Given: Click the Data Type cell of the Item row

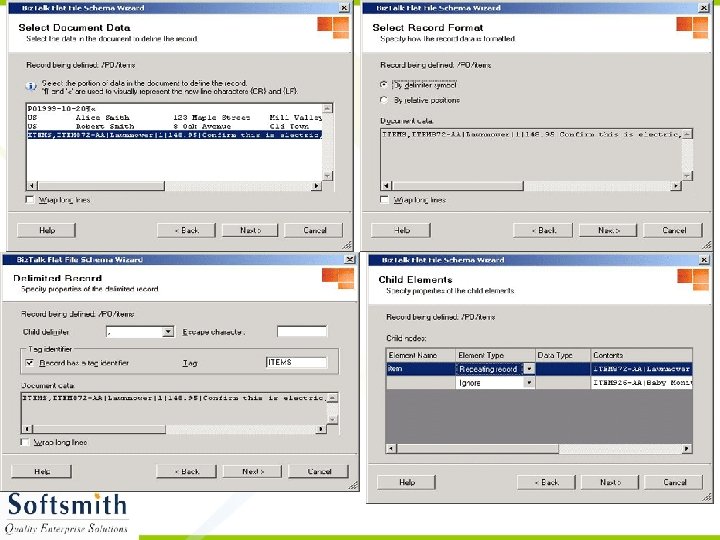Looking at the screenshot, I should click(562, 369).
